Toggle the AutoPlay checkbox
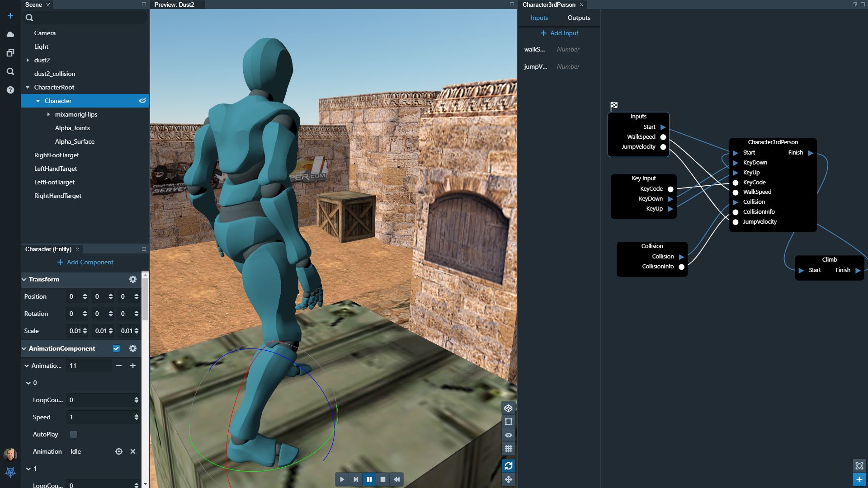Image resolution: width=868 pixels, height=488 pixels. (73, 434)
